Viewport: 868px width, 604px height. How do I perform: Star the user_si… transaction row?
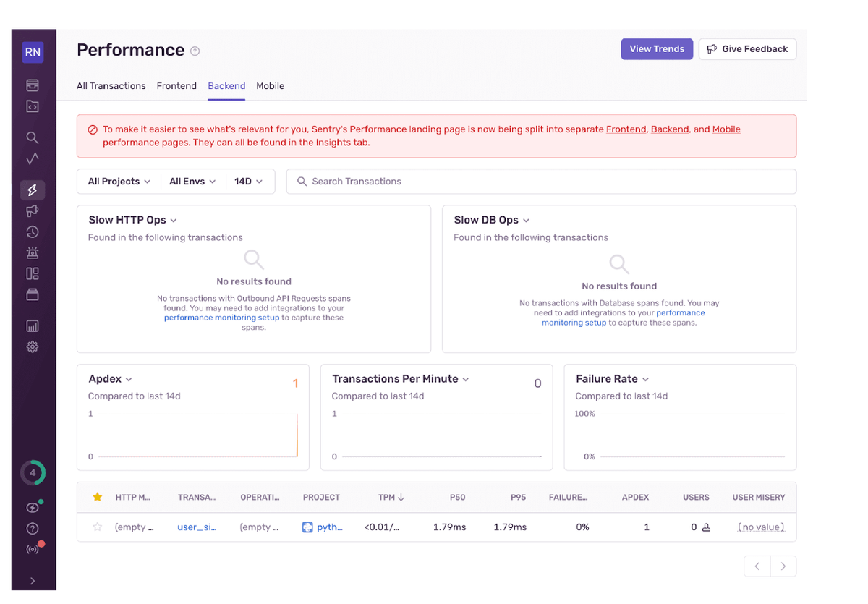(98, 527)
